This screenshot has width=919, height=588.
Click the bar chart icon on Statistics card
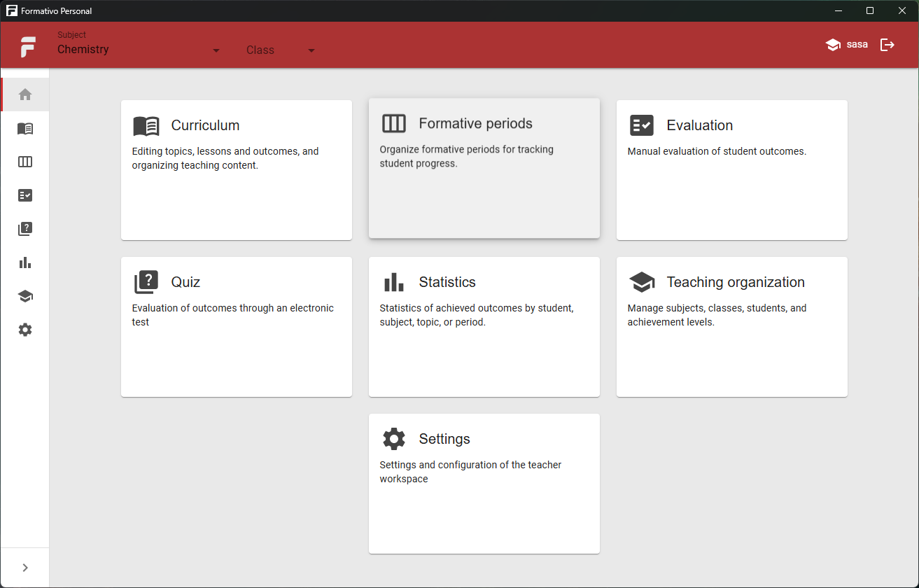pyautogui.click(x=394, y=282)
